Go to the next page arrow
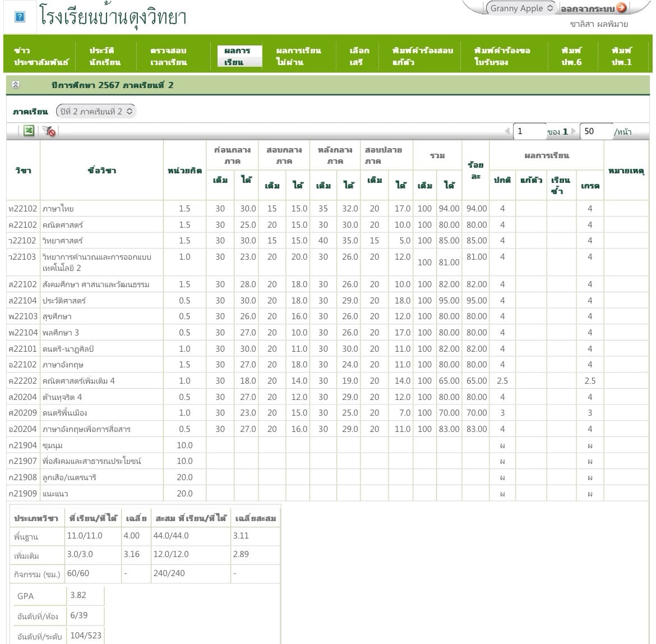This screenshot has width=656, height=644. (x=574, y=131)
